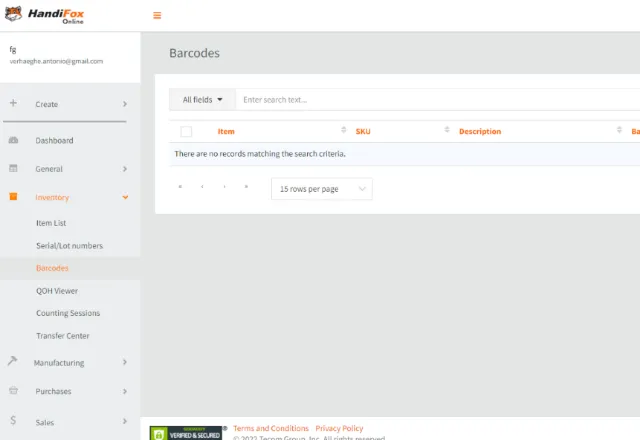Click the Description column header
The image size is (640, 440).
click(480, 131)
